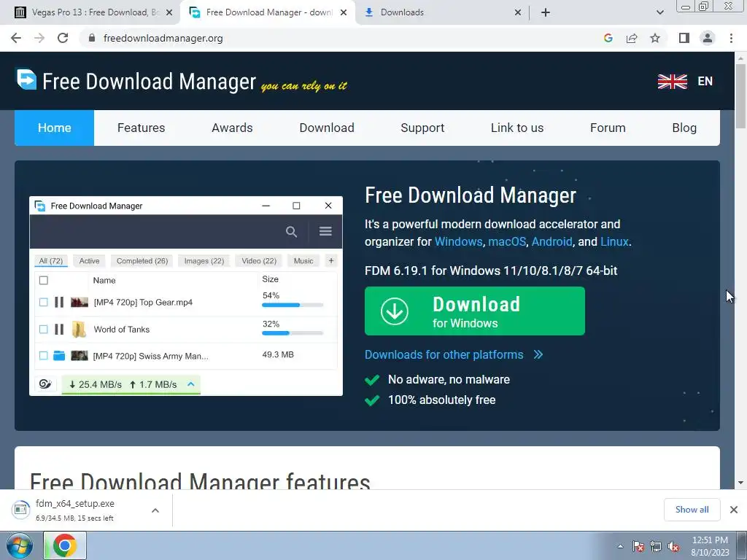Tick the select-all checkbox beside Name
The image size is (747, 560).
pos(43,280)
